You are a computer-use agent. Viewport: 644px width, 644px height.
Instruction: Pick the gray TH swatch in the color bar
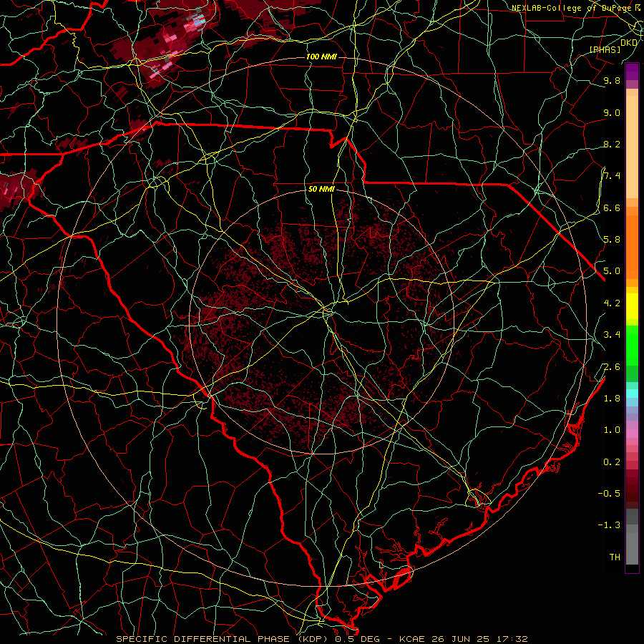tap(632, 549)
